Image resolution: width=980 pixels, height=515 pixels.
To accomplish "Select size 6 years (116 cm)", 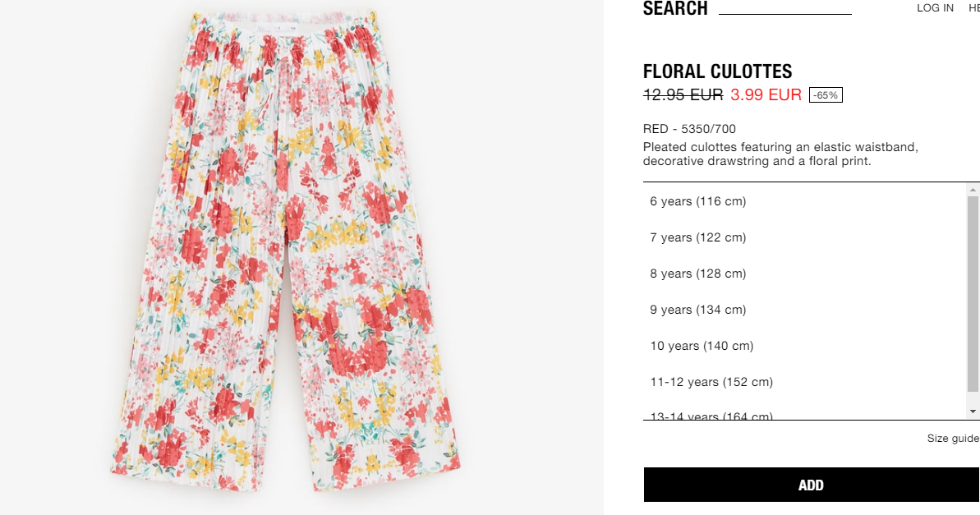I will (804, 201).
